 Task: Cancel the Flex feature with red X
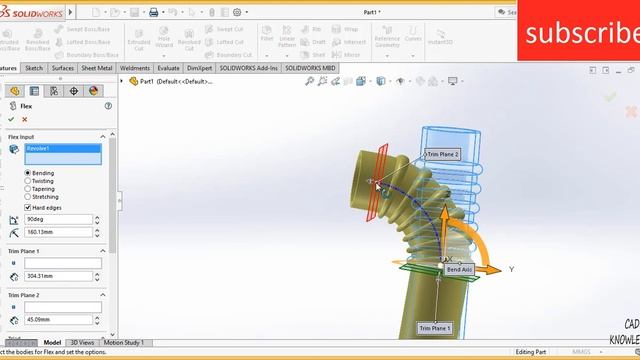click(24, 119)
